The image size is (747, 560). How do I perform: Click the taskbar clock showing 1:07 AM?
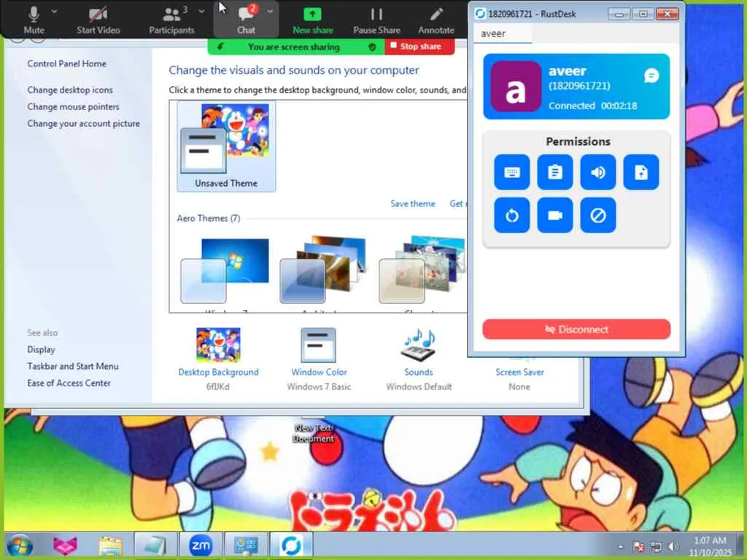tap(710, 546)
